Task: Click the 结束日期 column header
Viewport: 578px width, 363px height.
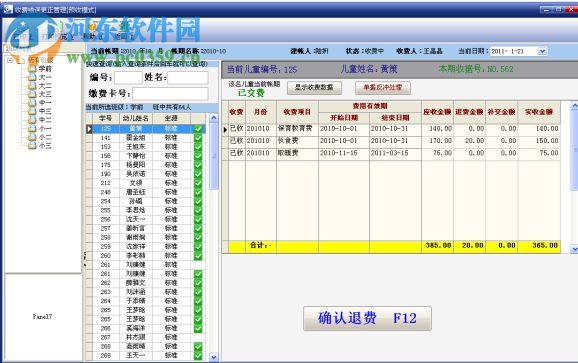Action: (x=396, y=118)
